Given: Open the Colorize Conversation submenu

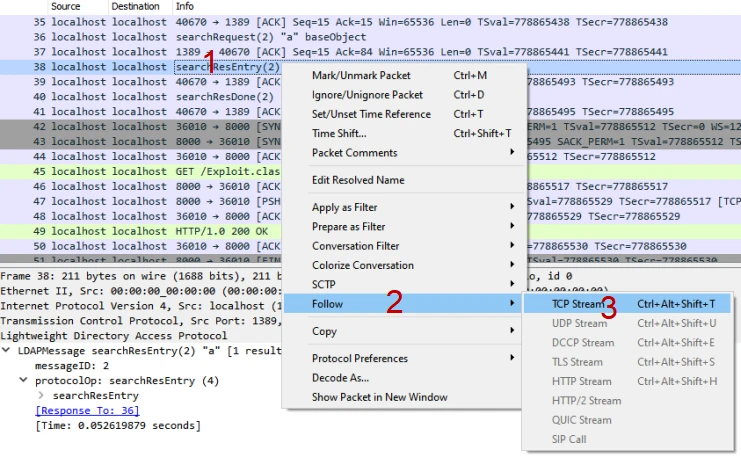Looking at the screenshot, I should tap(362, 265).
